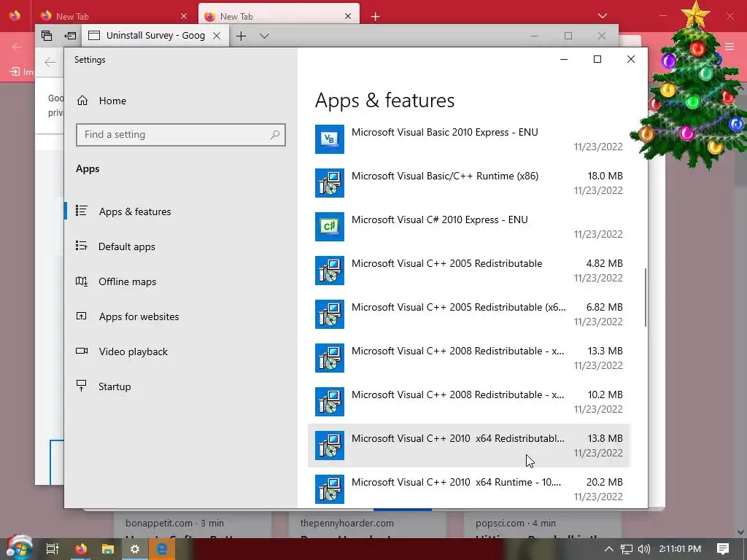Click the 18.0 MB size value
This screenshot has width=747, height=560.
605,176
